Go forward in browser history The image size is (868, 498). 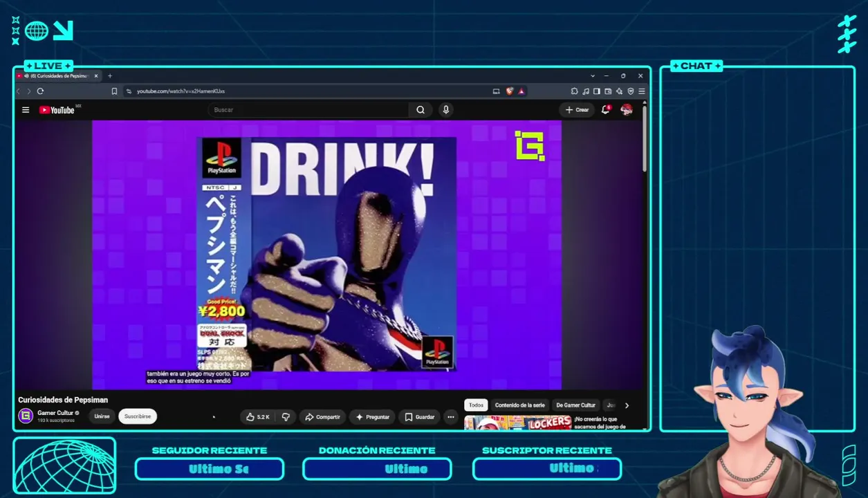[28, 91]
